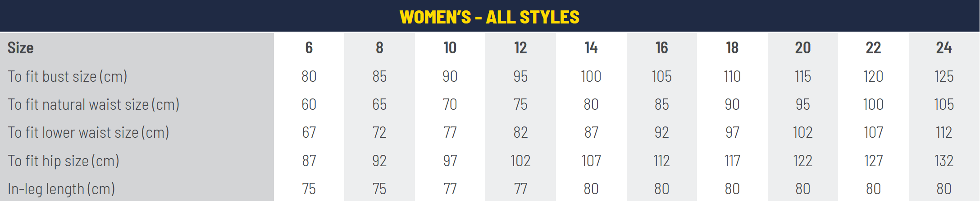Viewport: 980px width, 201px height.
Task: Select the size 18 column header
Action: [x=732, y=48]
